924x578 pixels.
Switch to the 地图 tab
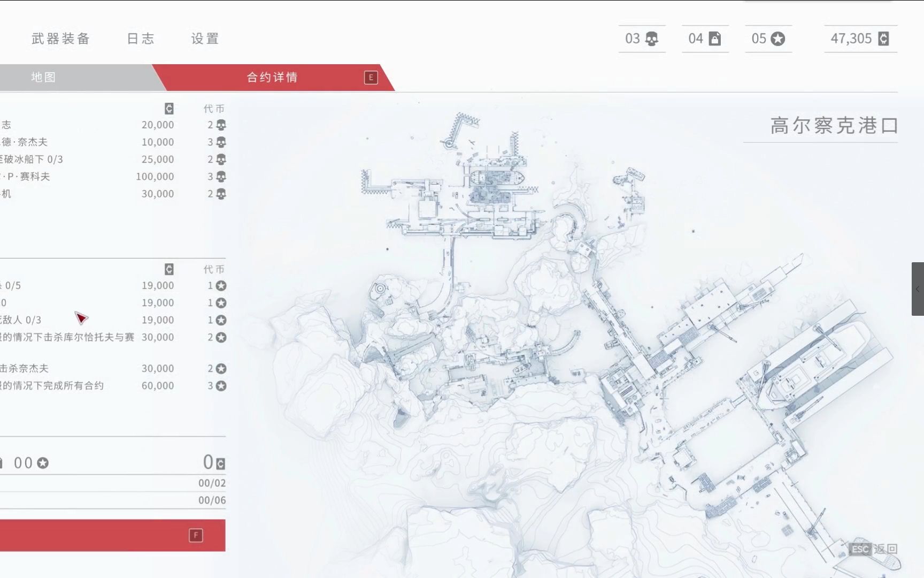coord(43,77)
